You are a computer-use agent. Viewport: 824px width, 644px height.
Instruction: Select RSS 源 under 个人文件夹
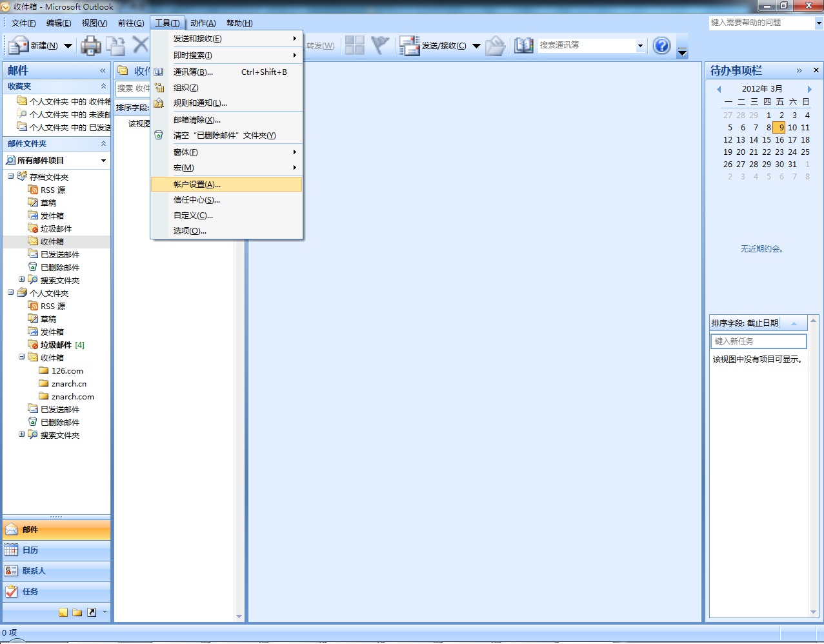pyautogui.click(x=53, y=306)
